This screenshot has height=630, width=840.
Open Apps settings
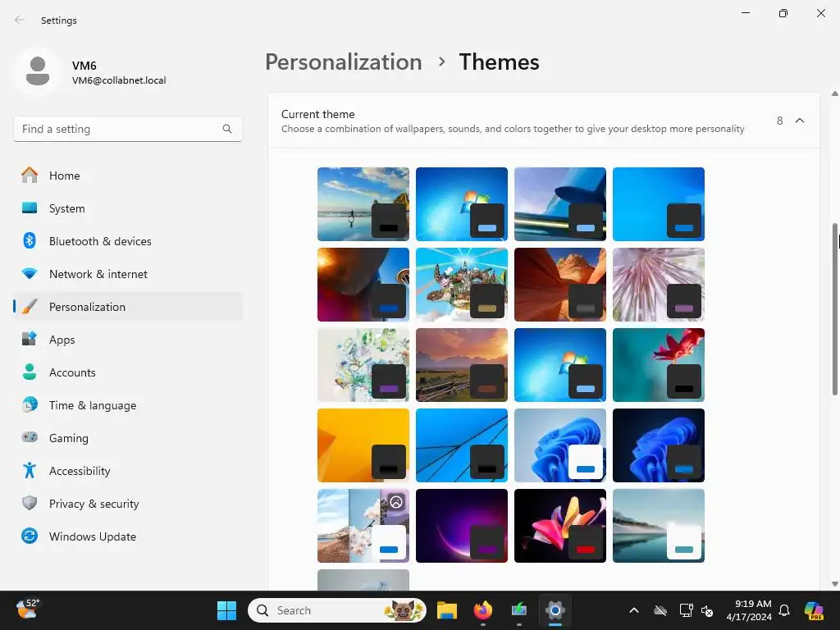point(127,340)
